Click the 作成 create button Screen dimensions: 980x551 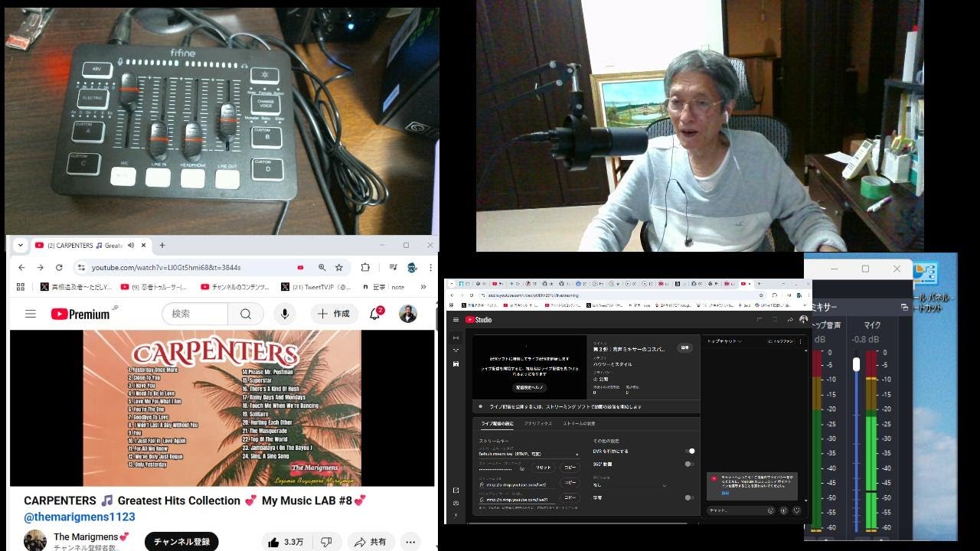click(334, 314)
